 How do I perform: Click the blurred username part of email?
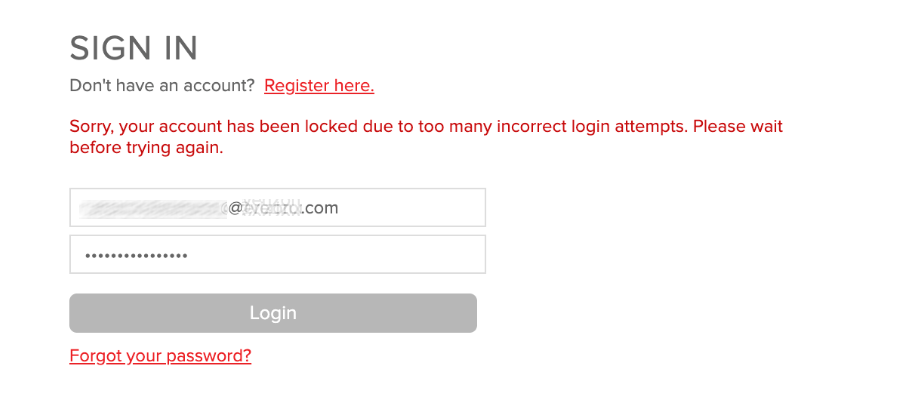click(x=152, y=208)
